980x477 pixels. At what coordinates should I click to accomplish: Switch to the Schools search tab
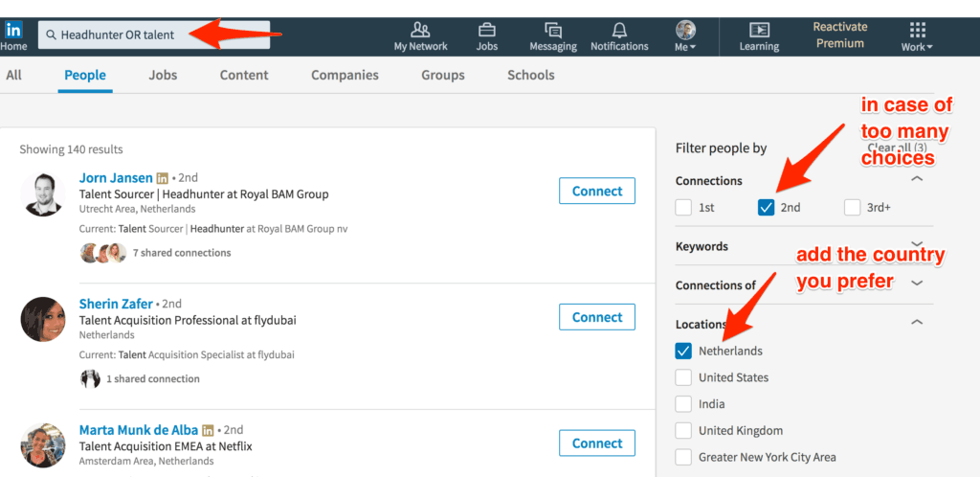tap(530, 75)
